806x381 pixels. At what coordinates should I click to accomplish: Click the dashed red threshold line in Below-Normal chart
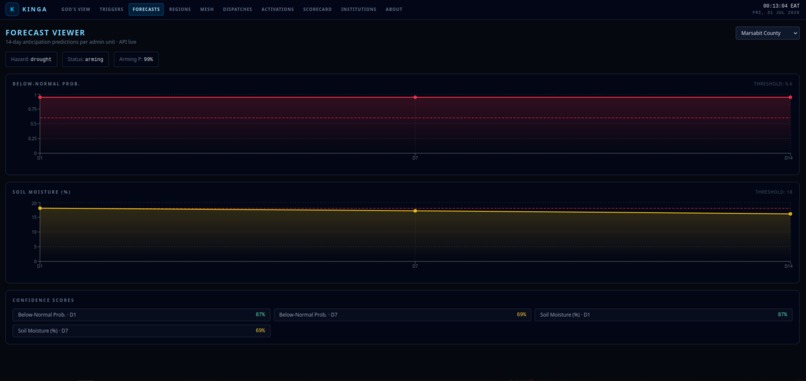coord(415,118)
